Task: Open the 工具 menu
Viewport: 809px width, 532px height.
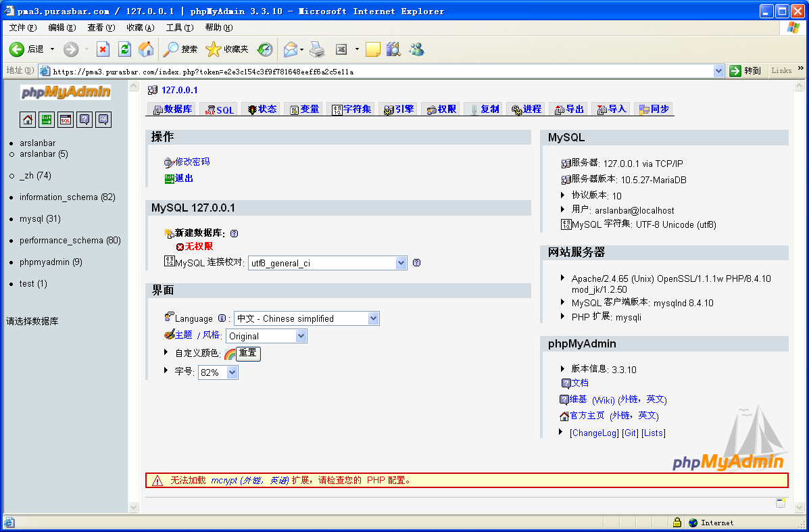Action: (180, 27)
